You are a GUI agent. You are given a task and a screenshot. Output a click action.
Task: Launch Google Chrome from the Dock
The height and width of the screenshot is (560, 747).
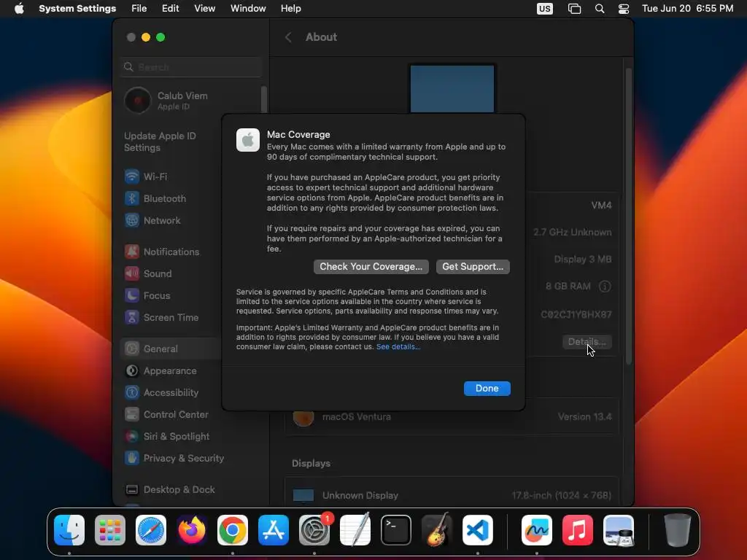[x=233, y=530]
